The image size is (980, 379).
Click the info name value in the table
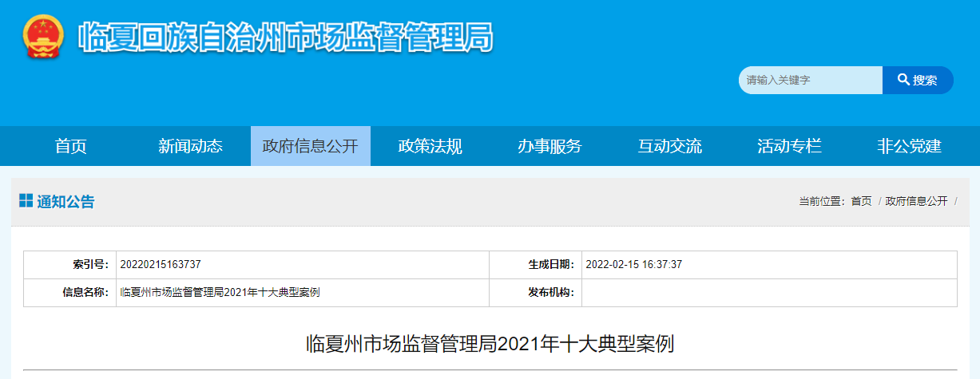click(220, 293)
